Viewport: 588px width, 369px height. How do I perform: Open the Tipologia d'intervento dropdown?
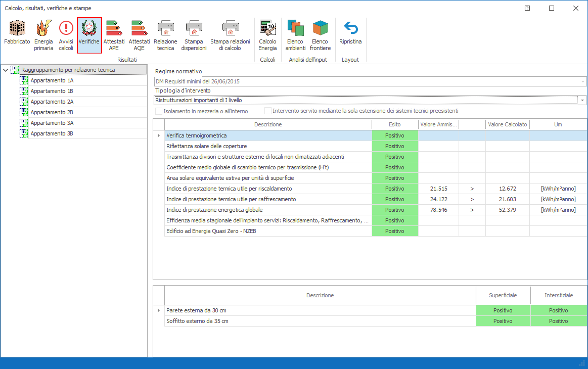pos(582,100)
